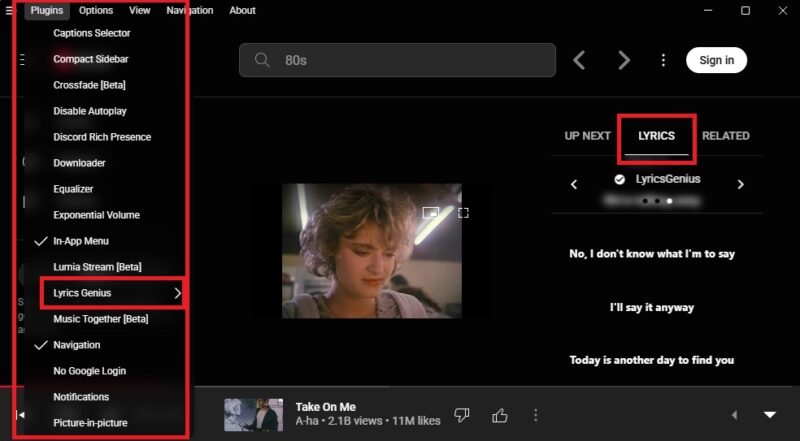This screenshot has height=441, width=800.
Task: Click the Sign in button
Action: click(x=716, y=60)
